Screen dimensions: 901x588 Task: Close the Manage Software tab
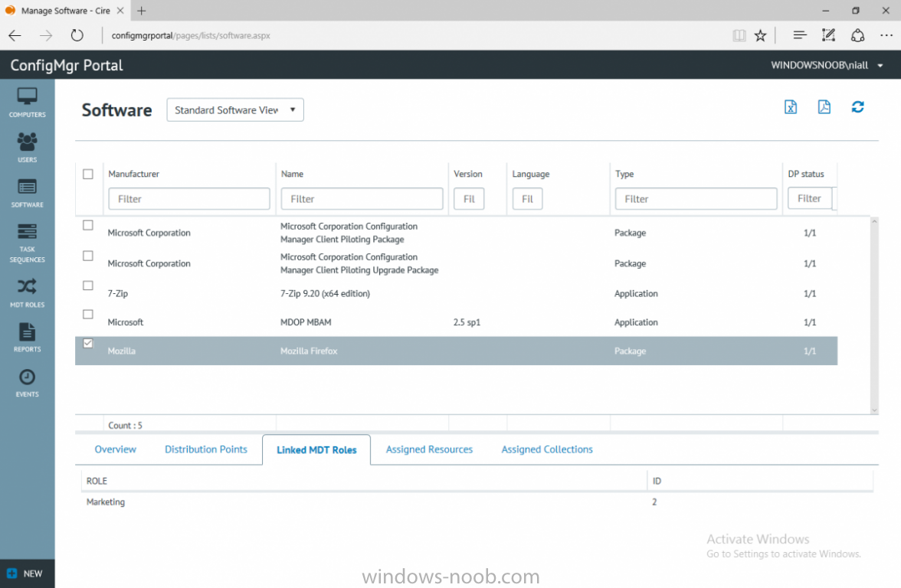point(120,11)
